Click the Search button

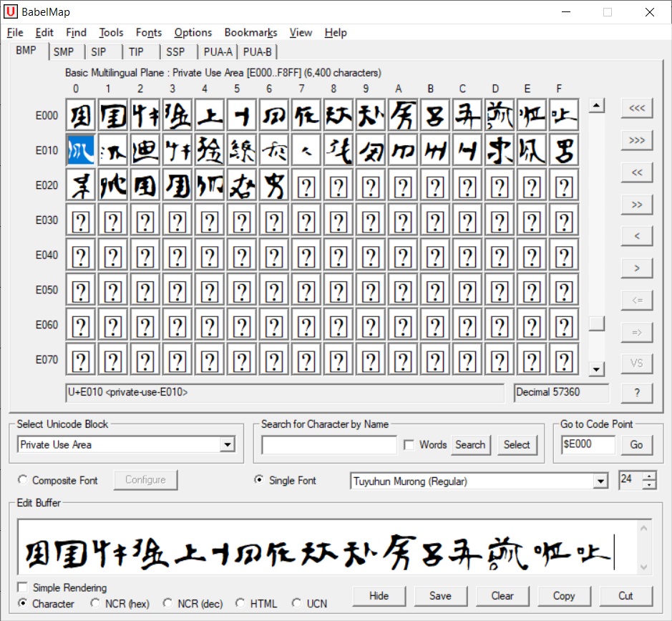[470, 445]
